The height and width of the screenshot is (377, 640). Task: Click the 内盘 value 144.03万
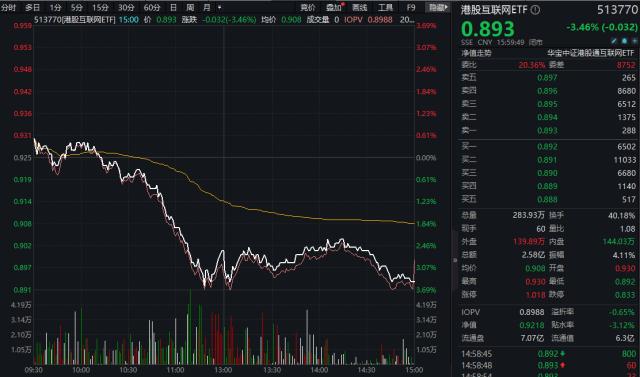[619, 242]
